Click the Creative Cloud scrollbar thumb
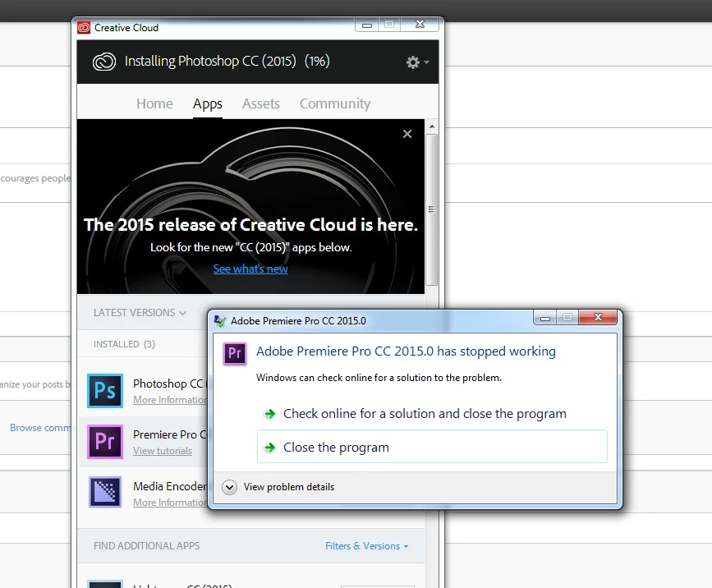 432,209
